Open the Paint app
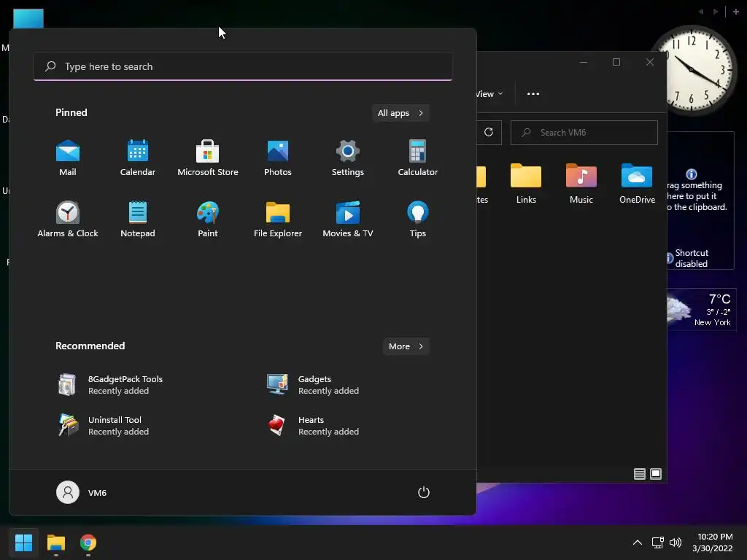This screenshot has height=560, width=747. [208, 219]
